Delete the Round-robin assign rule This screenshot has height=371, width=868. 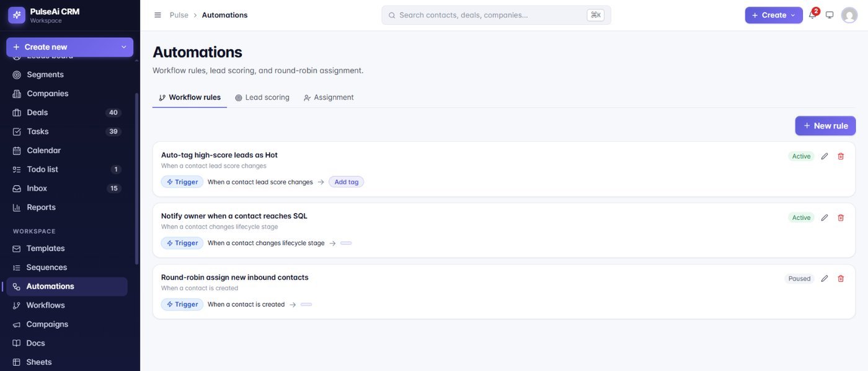(841, 279)
